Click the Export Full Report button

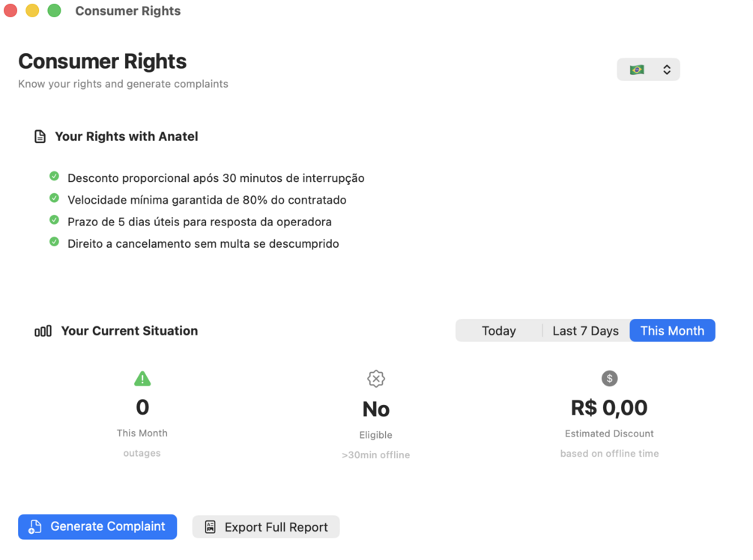pos(266,527)
